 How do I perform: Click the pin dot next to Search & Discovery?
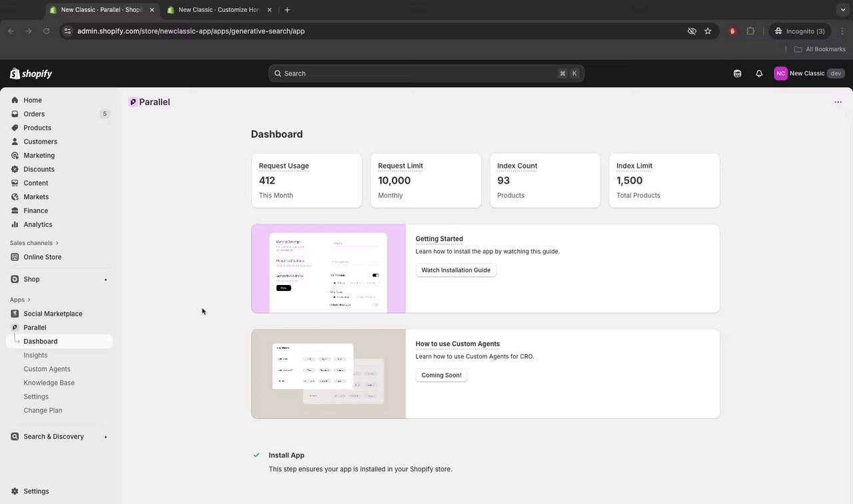click(x=105, y=437)
